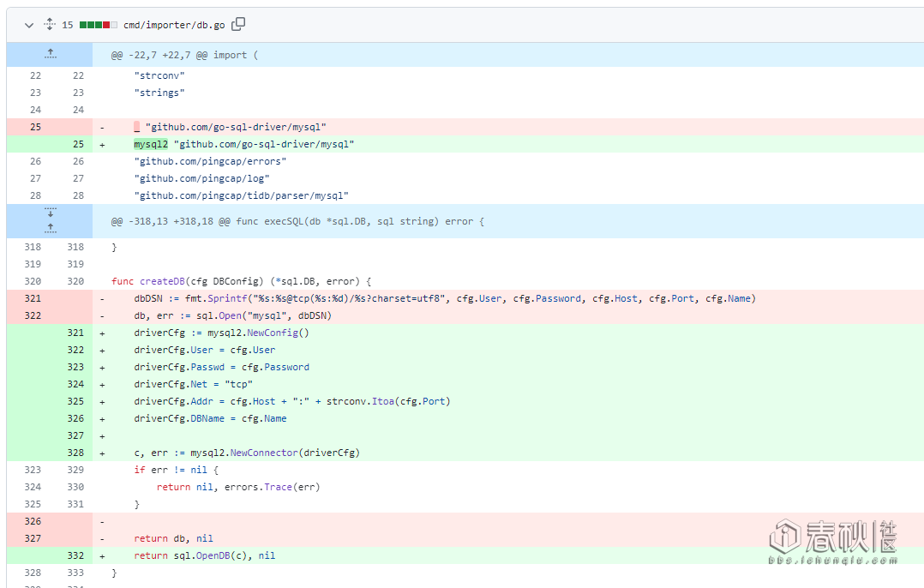The image size is (924, 588).
Task: Click added line 'driverCfg := mysql2.NewConfig()'
Action: (221, 333)
